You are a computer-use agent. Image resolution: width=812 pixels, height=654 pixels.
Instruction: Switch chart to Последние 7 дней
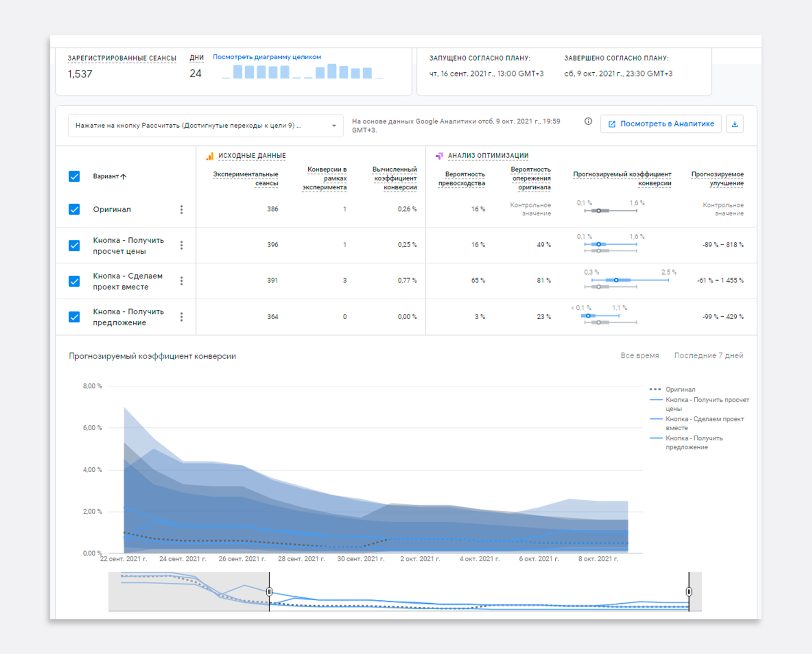click(x=708, y=356)
